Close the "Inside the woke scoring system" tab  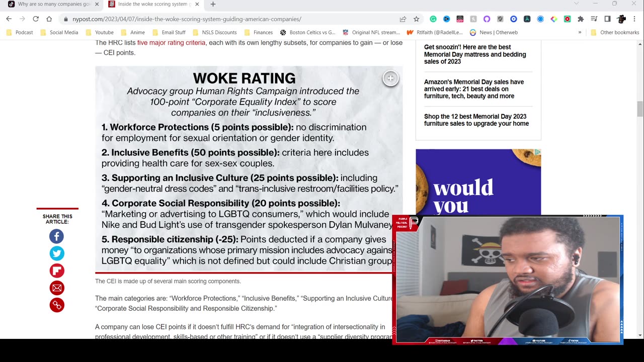[x=197, y=4]
